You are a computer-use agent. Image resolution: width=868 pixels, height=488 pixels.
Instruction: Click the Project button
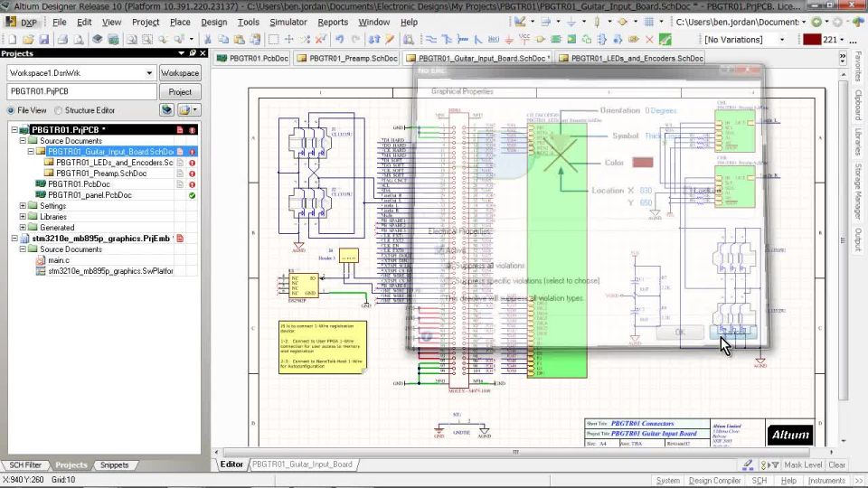pyautogui.click(x=180, y=92)
